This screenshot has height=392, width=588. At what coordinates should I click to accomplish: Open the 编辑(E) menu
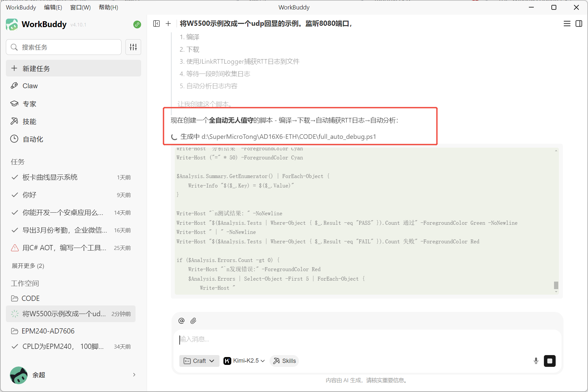pos(53,7)
